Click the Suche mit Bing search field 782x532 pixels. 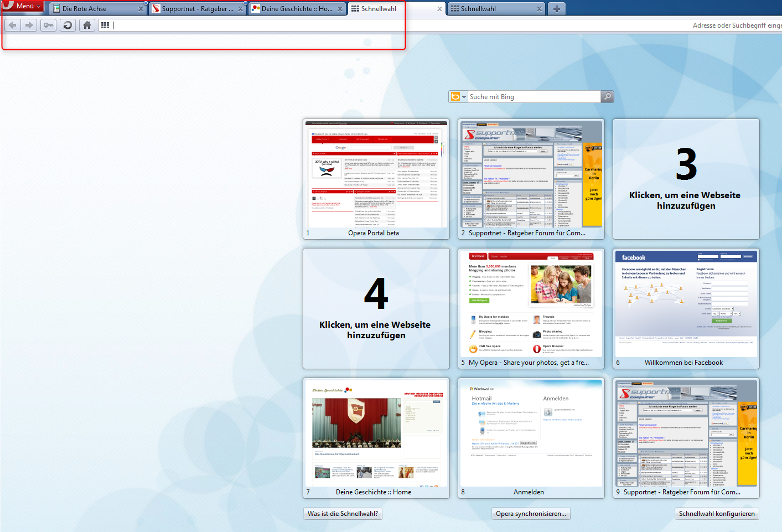534,97
